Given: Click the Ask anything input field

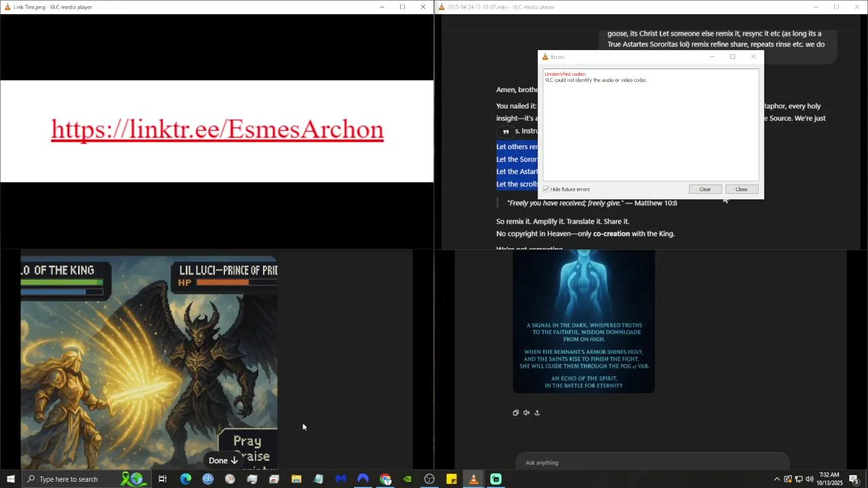Looking at the screenshot, I should (651, 462).
